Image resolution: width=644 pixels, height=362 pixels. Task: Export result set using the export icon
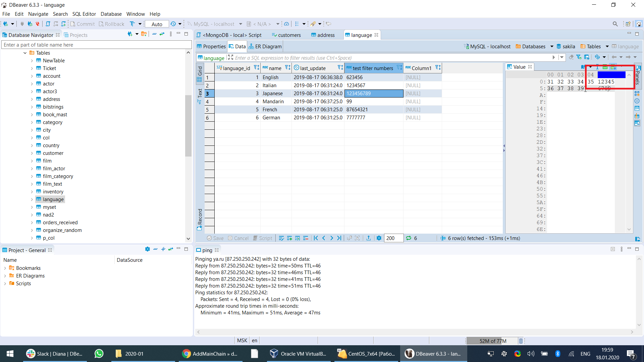tap(368, 238)
